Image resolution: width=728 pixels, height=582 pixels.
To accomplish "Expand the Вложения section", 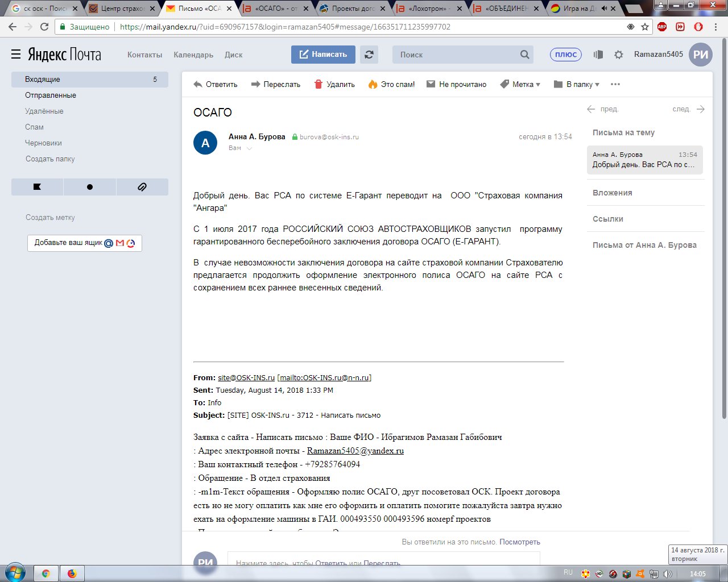I will 613,193.
